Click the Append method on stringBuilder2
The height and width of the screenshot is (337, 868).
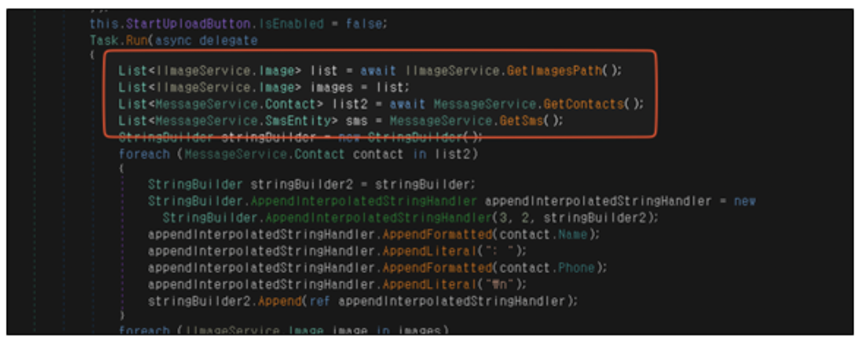click(280, 301)
